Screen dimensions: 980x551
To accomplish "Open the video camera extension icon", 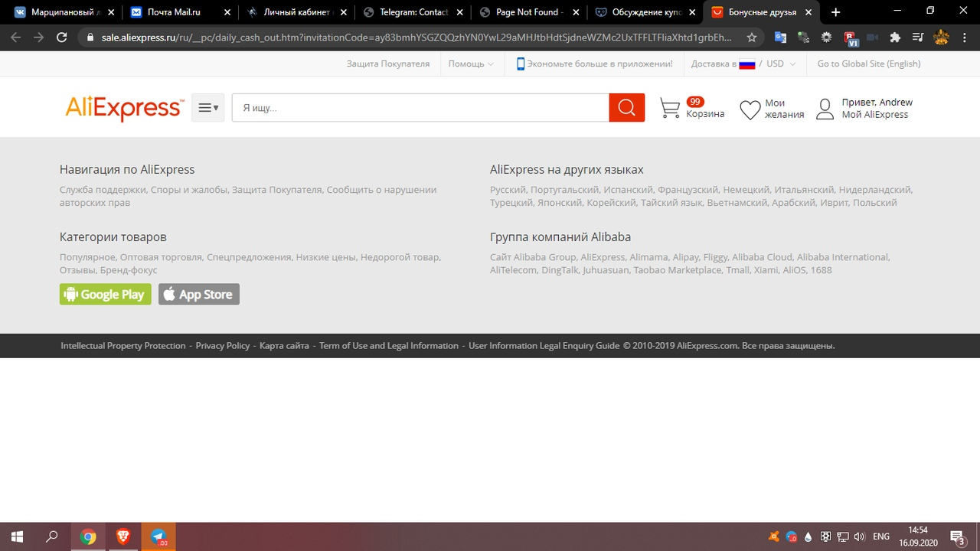I will [872, 37].
